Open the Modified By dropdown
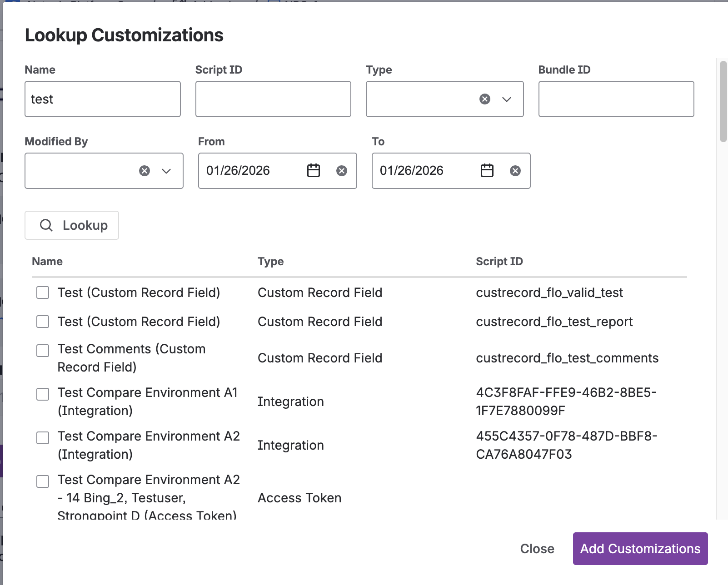This screenshot has width=728, height=585. [x=166, y=171]
